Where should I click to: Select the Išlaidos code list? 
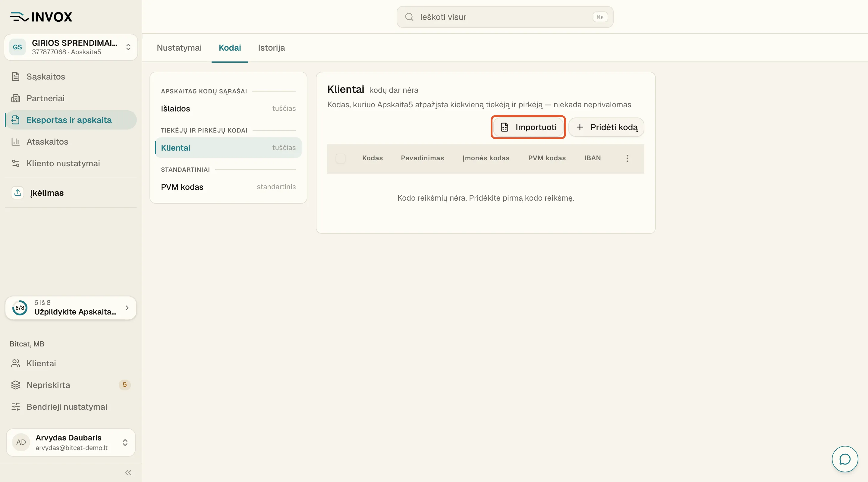(228, 108)
